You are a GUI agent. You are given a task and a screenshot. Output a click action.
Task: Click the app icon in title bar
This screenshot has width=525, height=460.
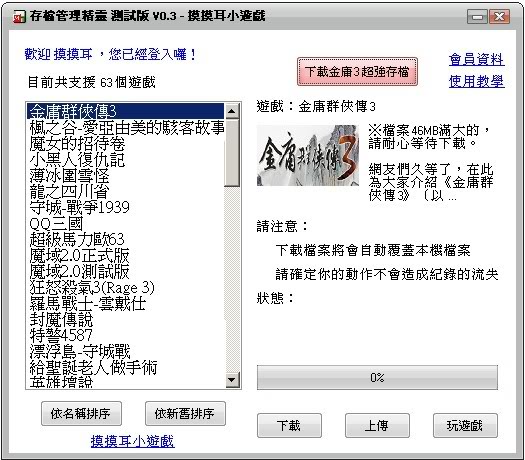19,16
